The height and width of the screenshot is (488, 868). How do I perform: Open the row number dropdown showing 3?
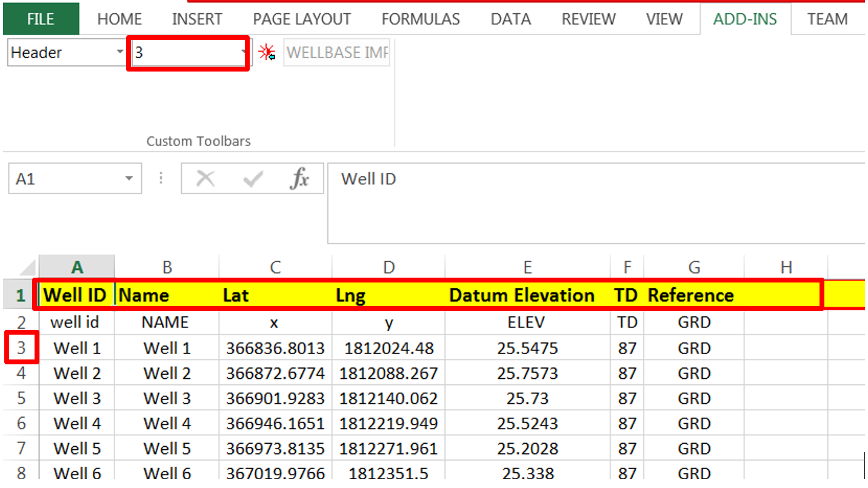[x=244, y=53]
